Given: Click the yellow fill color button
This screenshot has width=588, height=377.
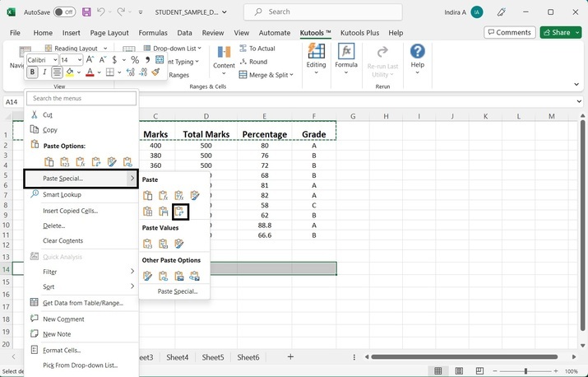Looking at the screenshot, I should pos(71,72).
